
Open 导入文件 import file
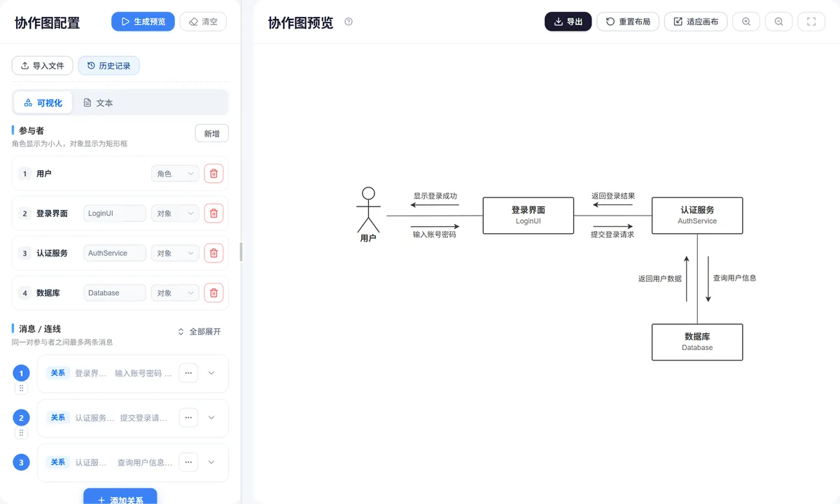point(43,66)
